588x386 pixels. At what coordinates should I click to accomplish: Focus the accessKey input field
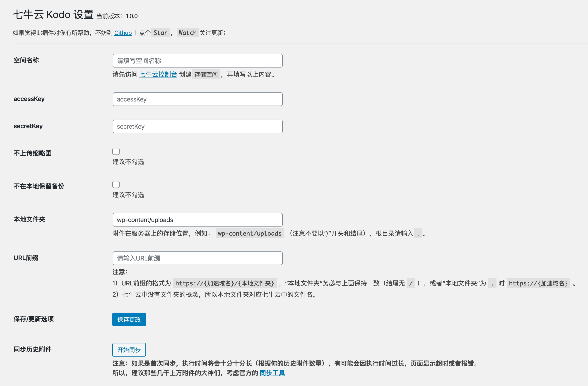(x=198, y=99)
